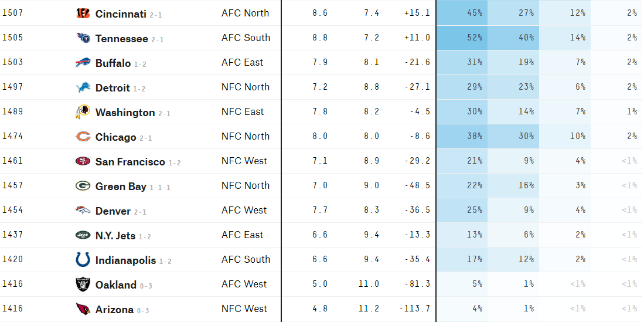The height and width of the screenshot is (322, 644).
Task: Click the Green Bay Packers logo
Action: pyautogui.click(x=83, y=186)
